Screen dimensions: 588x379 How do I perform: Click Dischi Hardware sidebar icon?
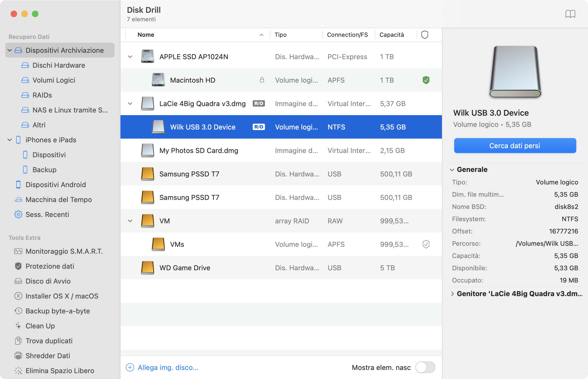coord(25,65)
